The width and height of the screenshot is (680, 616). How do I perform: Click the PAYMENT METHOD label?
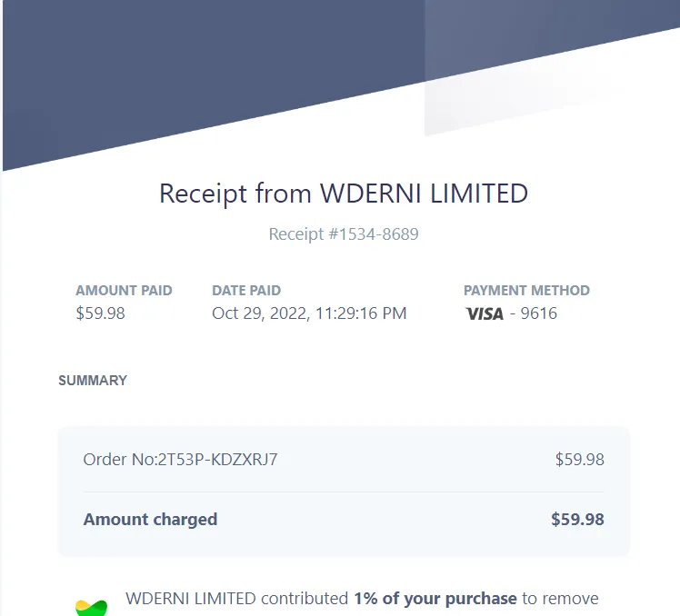(526, 291)
